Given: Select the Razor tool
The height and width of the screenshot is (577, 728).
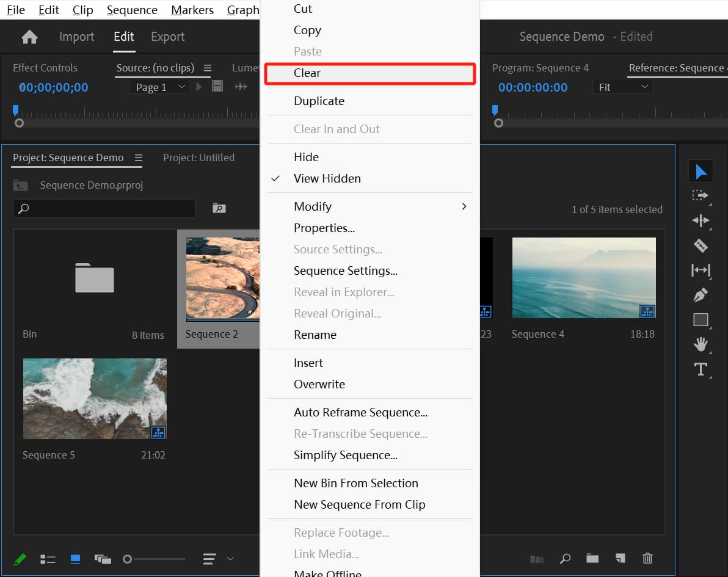Looking at the screenshot, I should coord(701,245).
